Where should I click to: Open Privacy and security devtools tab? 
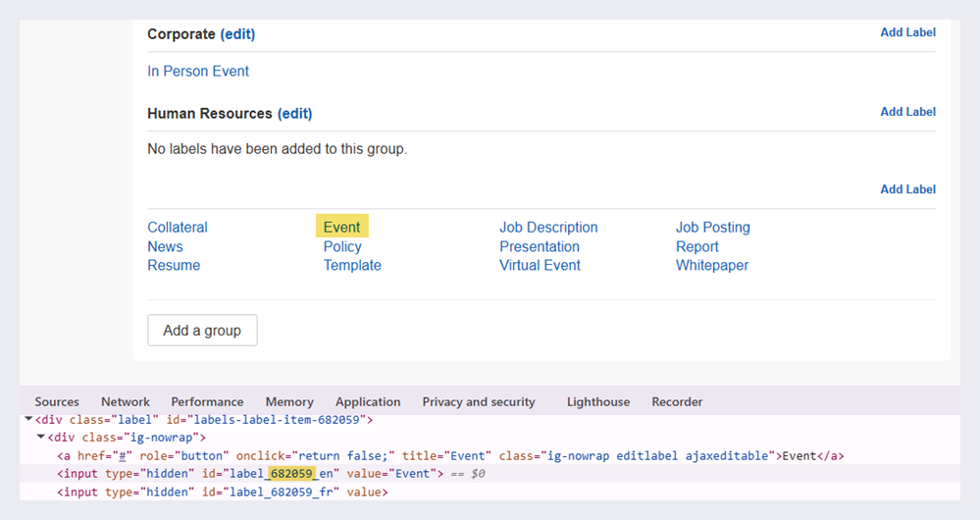(479, 402)
